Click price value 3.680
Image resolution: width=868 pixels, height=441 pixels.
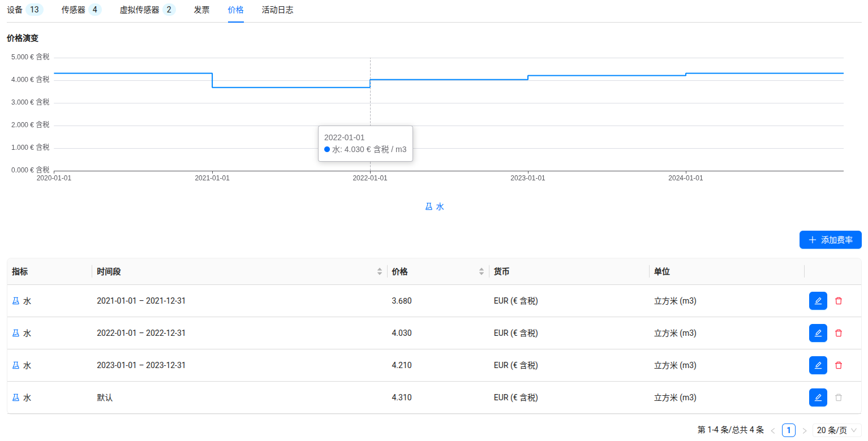click(402, 301)
